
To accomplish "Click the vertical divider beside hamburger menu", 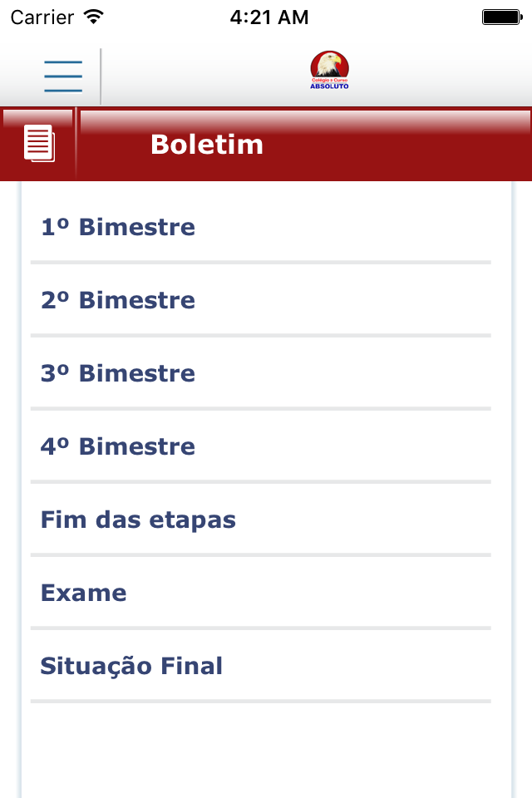I will pyautogui.click(x=101, y=76).
